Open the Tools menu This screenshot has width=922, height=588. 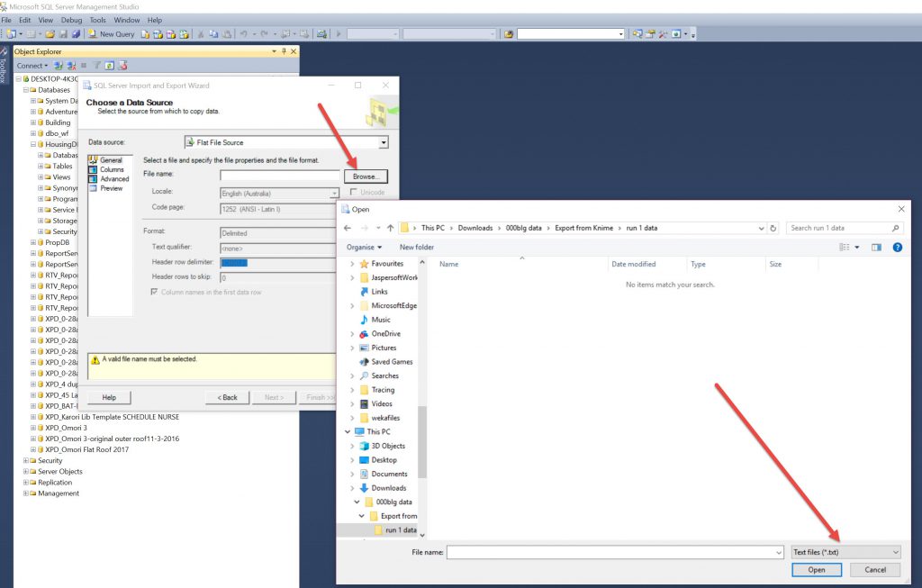pyautogui.click(x=97, y=20)
